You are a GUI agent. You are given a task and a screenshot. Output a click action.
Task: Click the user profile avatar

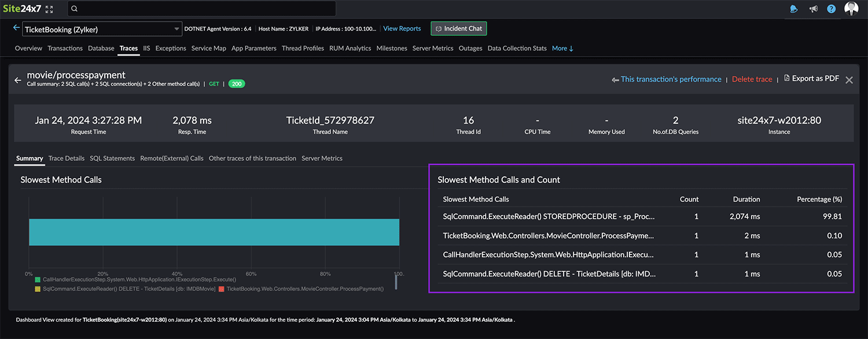pos(851,9)
